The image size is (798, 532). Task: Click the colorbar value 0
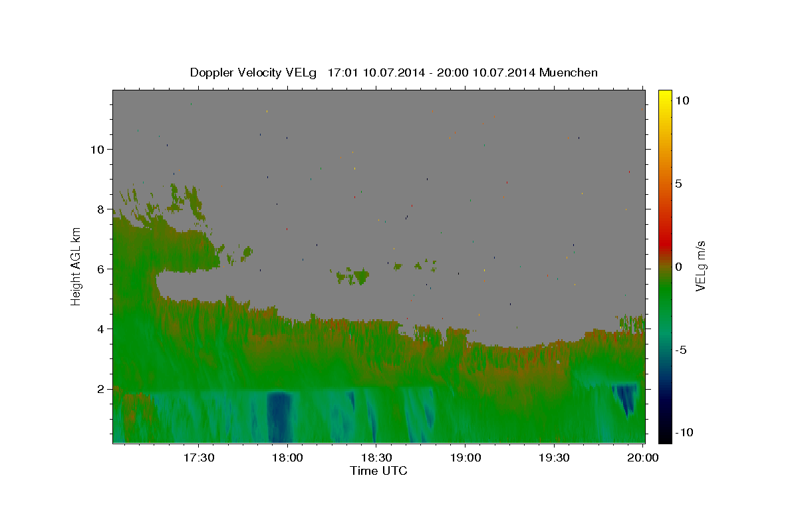click(x=678, y=267)
